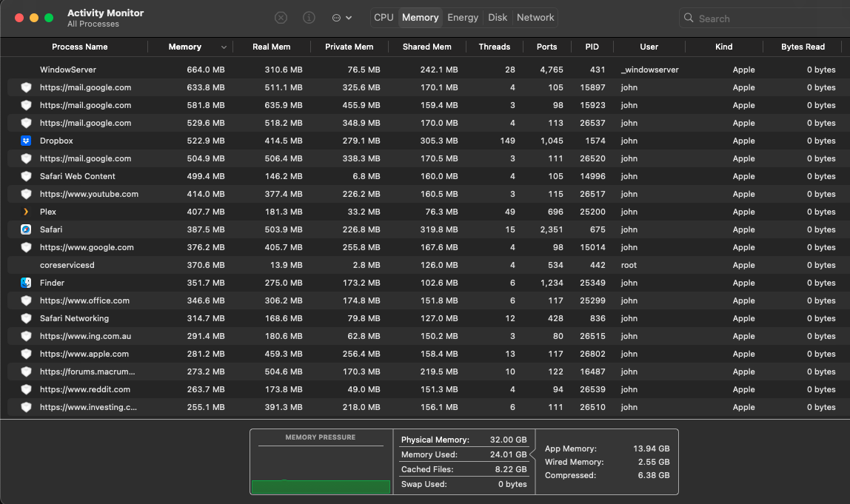
Task: Sort by PID column header
Action: pyautogui.click(x=592, y=47)
